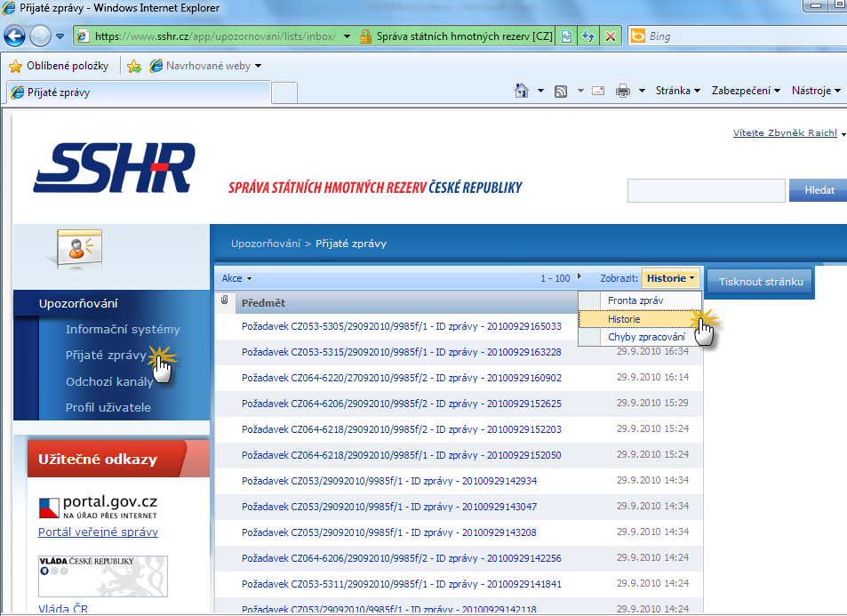The width and height of the screenshot is (847, 616).
Task: Click the Vítejte Zbyněk Raichl link
Action: (785, 133)
